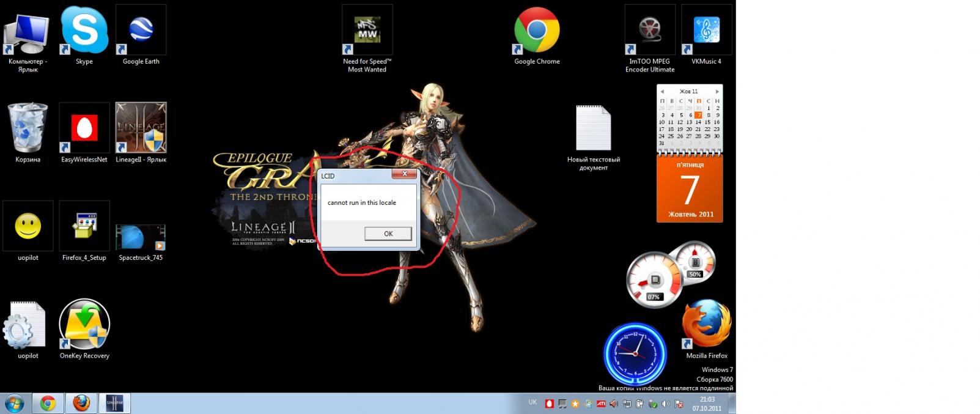
Task: Go to next month in calendar gadget
Action: [717, 92]
